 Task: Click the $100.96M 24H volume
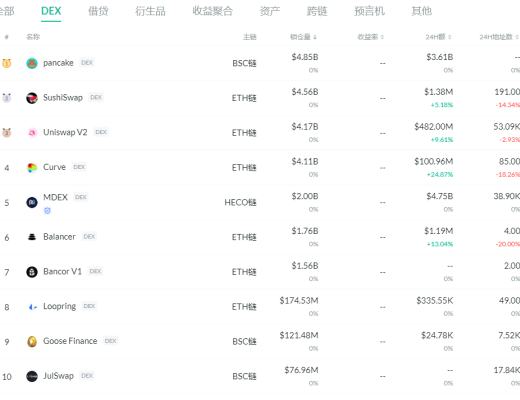(434, 162)
